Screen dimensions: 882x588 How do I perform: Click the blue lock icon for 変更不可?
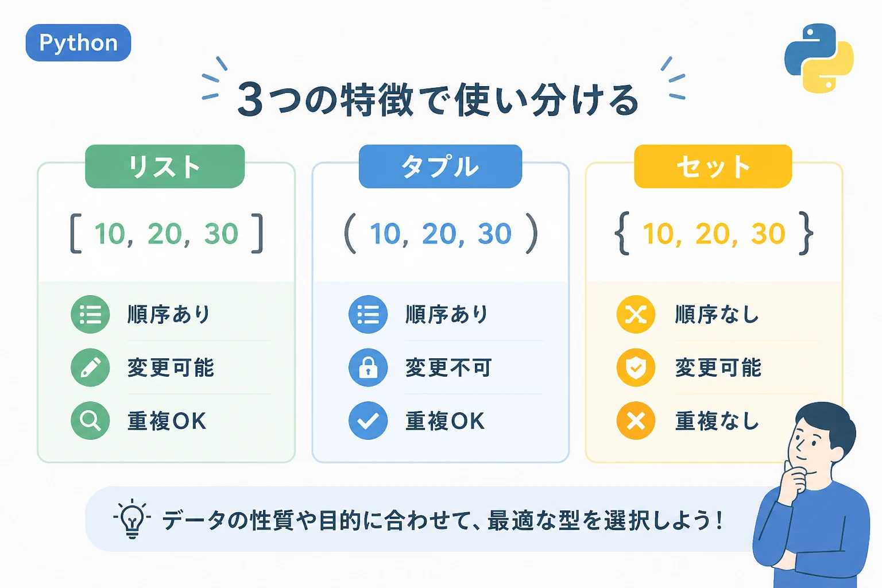[x=368, y=367]
